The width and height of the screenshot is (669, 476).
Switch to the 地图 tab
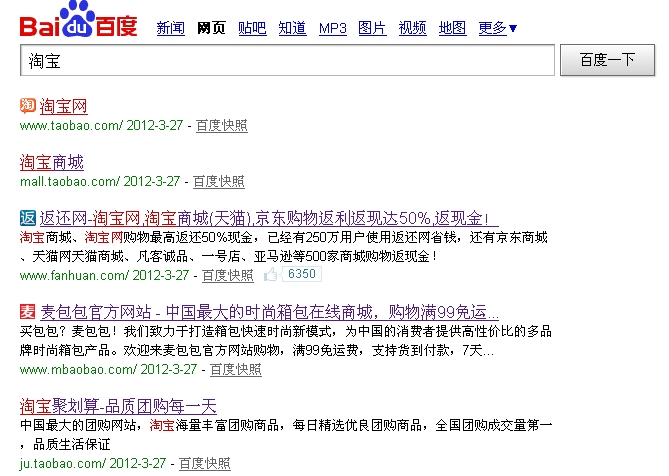[452, 28]
